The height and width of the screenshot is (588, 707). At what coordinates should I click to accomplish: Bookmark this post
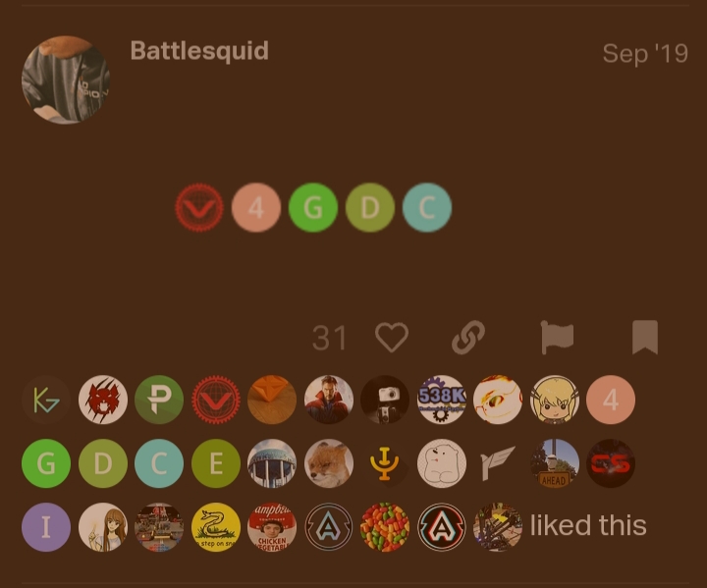pos(645,338)
